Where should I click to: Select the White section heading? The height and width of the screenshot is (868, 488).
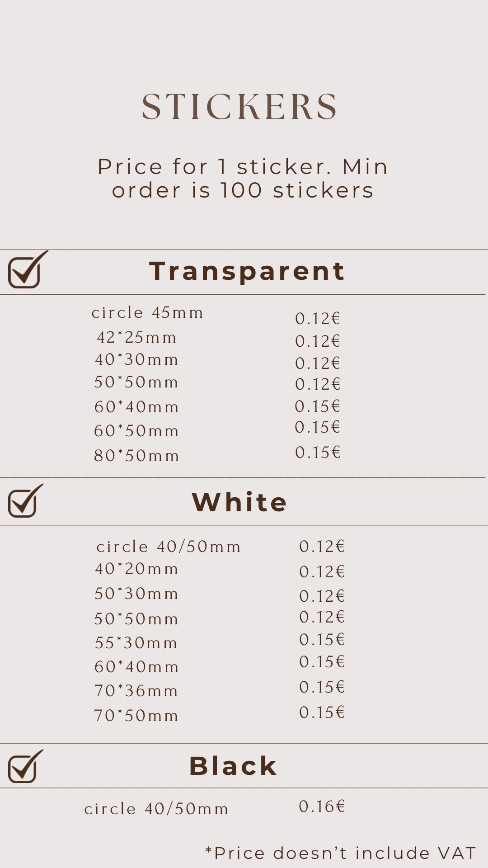[239, 502]
